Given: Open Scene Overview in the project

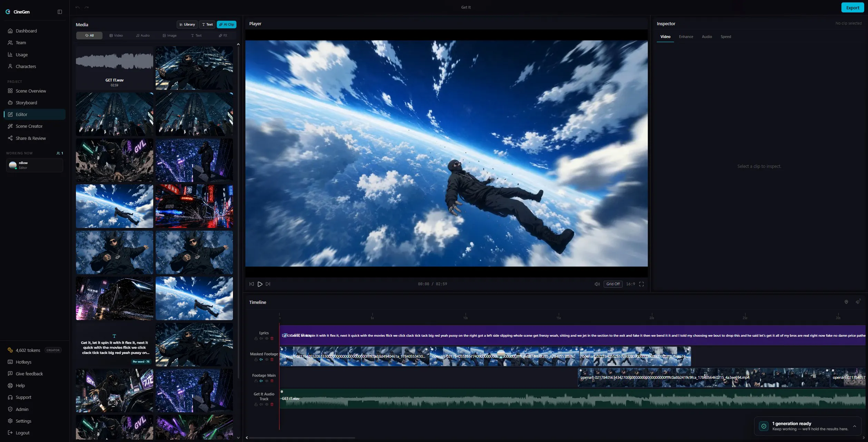Looking at the screenshot, I should coord(35,91).
